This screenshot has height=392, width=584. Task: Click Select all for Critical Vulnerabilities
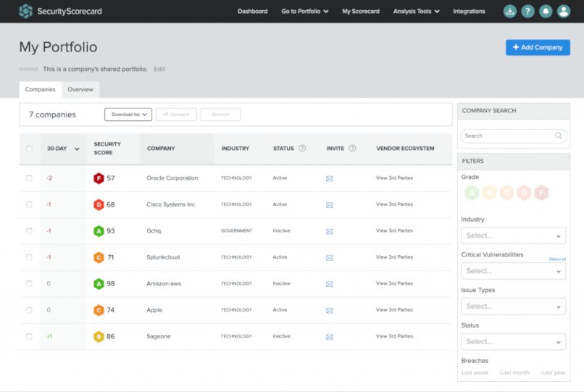click(557, 259)
